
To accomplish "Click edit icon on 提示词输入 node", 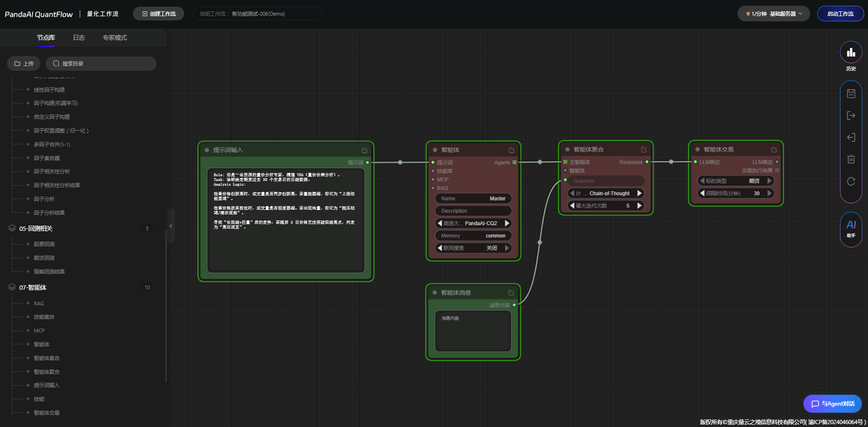I will tap(364, 150).
